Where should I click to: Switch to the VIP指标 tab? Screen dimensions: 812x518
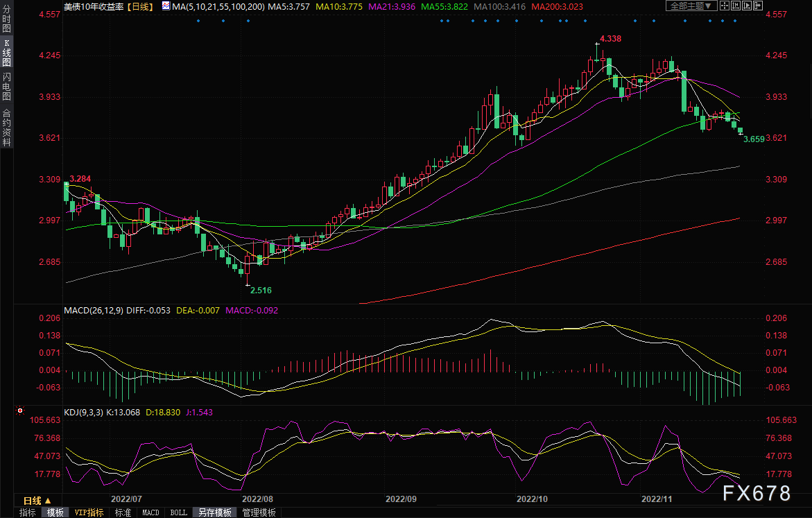[89, 512]
